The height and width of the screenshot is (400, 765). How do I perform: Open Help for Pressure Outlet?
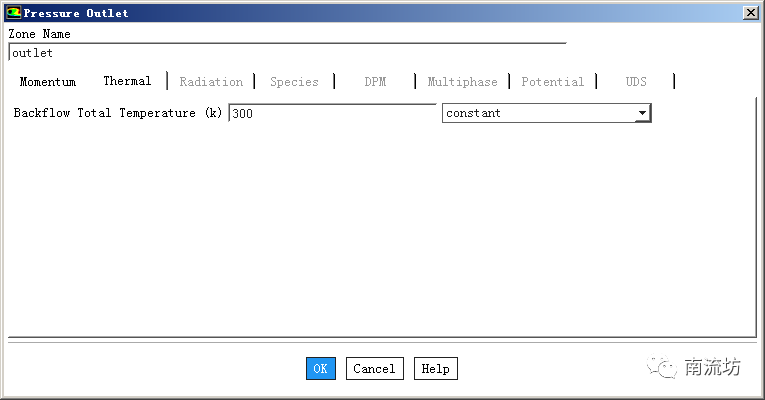coord(435,368)
